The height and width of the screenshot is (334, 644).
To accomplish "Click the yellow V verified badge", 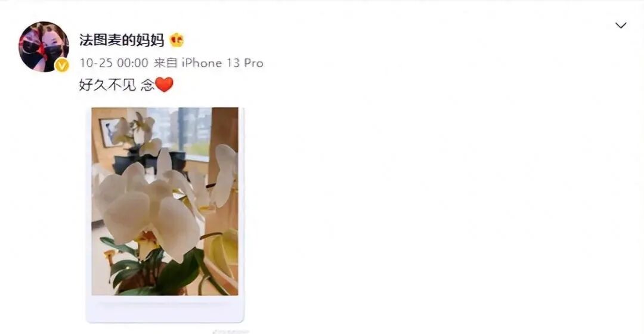I will click(61, 65).
